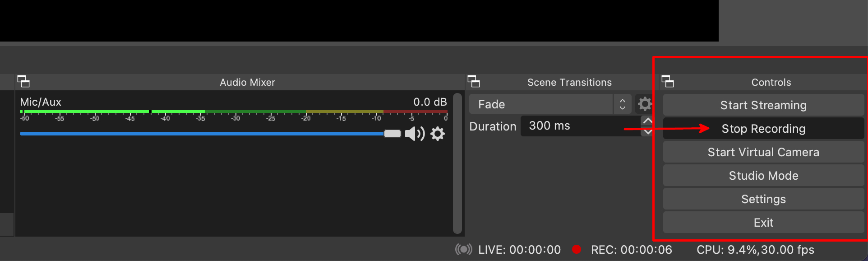Screen dimensions: 868x261
Task: Click the live stream status icon
Action: [x=463, y=249]
